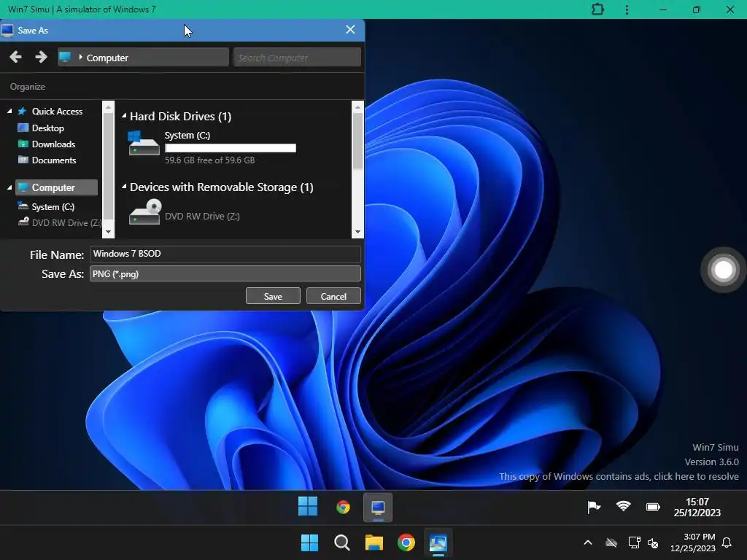747x560 pixels.
Task: Click file list scrollbar up arrow
Action: [357, 107]
